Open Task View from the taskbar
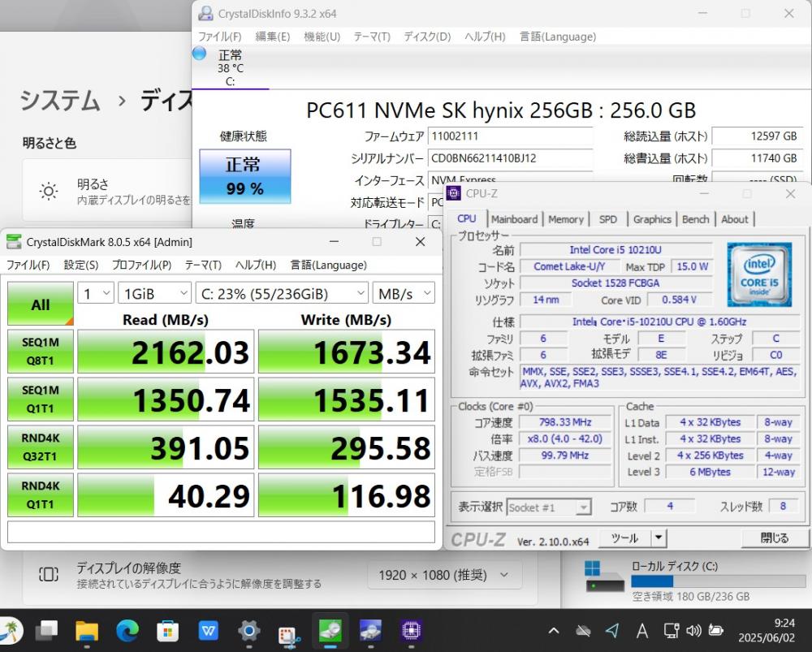This screenshot has width=812, height=652. 46,630
